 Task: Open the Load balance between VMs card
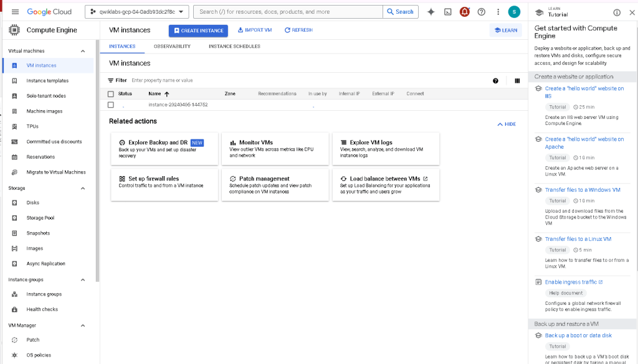tap(386, 185)
